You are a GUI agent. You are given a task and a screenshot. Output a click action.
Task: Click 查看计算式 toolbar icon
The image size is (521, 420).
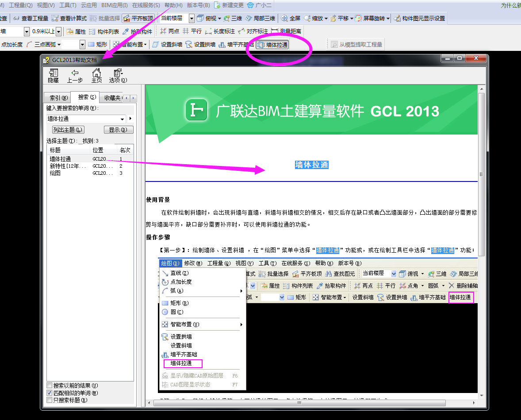69,18
